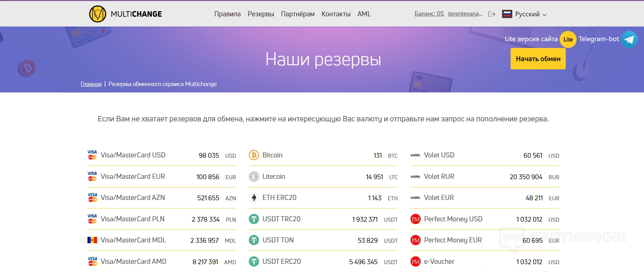
Task: Click the yellow Lite version badge
Action: (568, 39)
